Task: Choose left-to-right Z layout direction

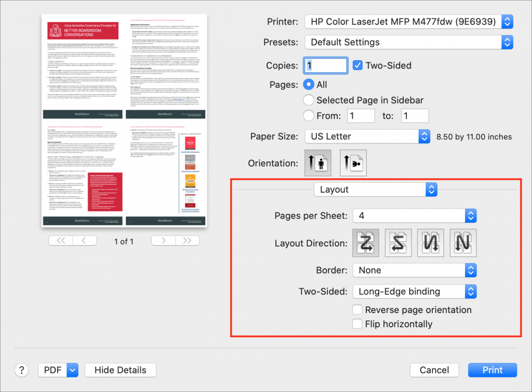Action: tap(366, 242)
